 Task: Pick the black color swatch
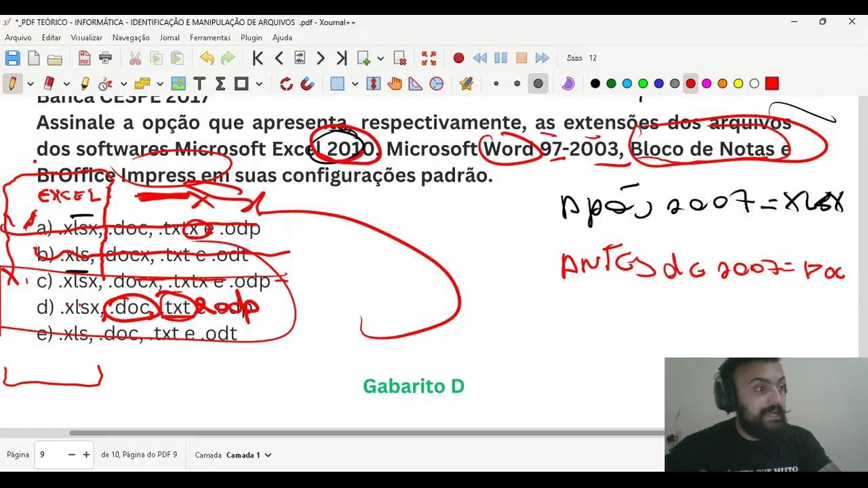tap(595, 84)
